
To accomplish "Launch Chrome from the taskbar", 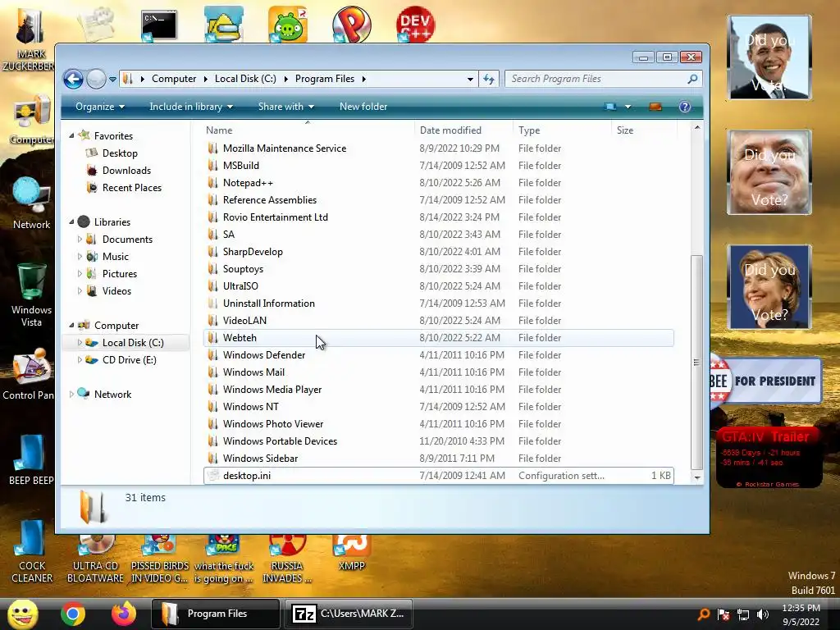I will point(73,614).
